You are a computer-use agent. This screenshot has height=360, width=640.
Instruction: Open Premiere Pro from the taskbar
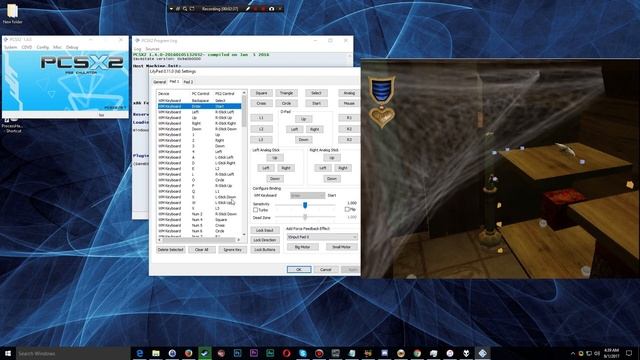pos(254,353)
